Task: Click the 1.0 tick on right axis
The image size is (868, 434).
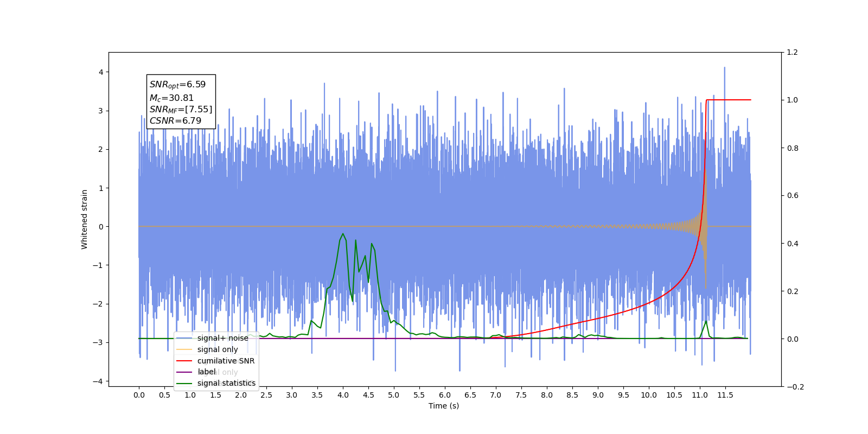Action: [793, 100]
